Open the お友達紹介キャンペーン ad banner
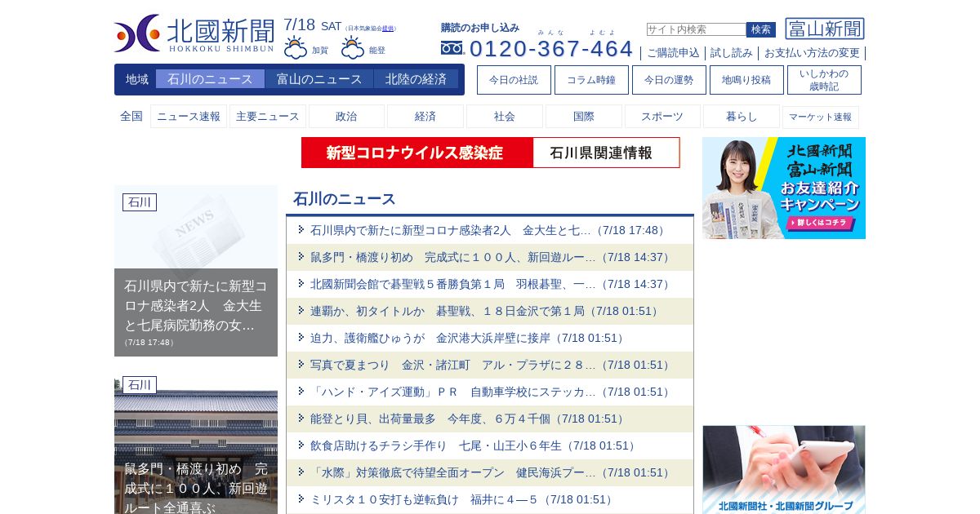980x514 pixels. (784, 188)
